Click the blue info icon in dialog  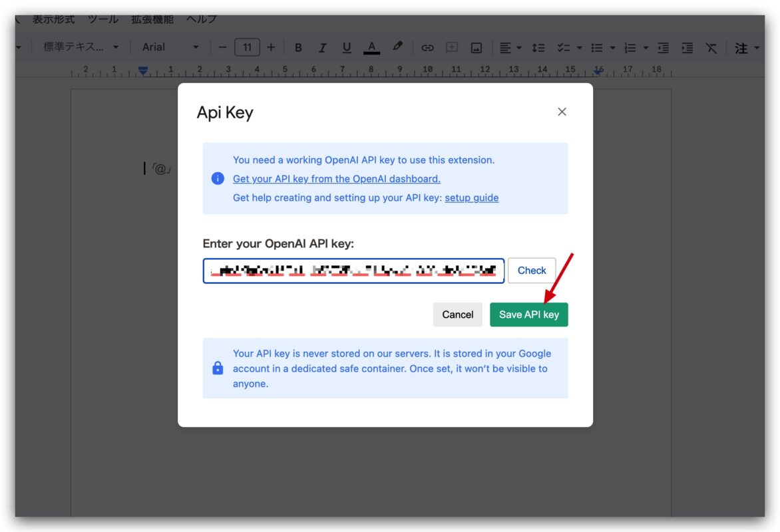point(218,178)
